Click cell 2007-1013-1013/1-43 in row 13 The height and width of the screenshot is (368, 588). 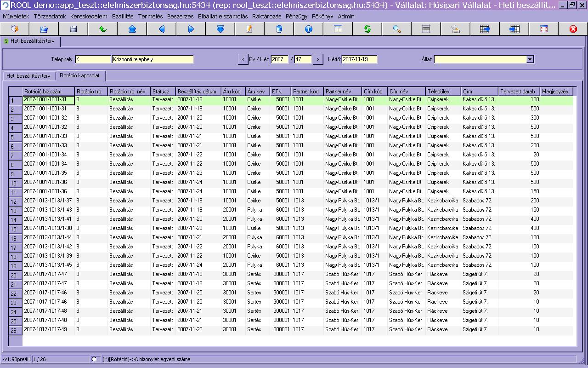coord(49,210)
